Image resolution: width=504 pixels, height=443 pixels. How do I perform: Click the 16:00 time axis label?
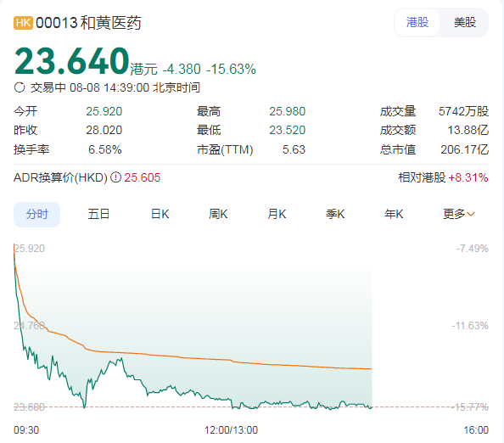pos(476,430)
